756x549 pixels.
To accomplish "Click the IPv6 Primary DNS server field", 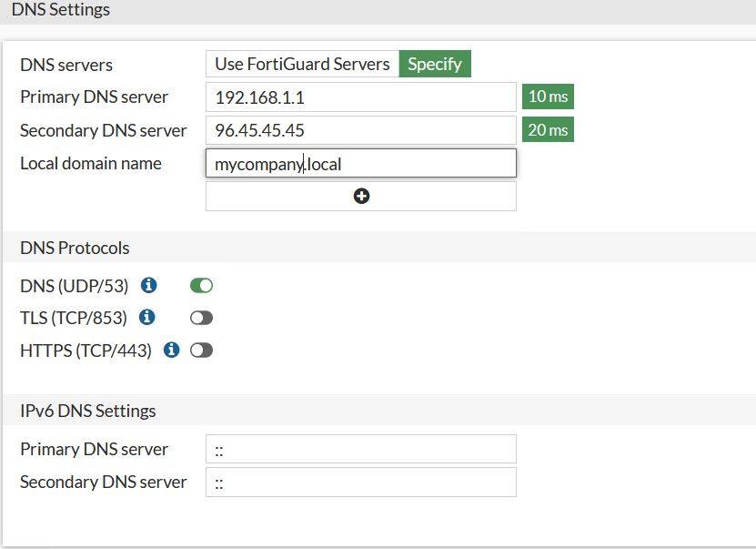I will point(360,449).
